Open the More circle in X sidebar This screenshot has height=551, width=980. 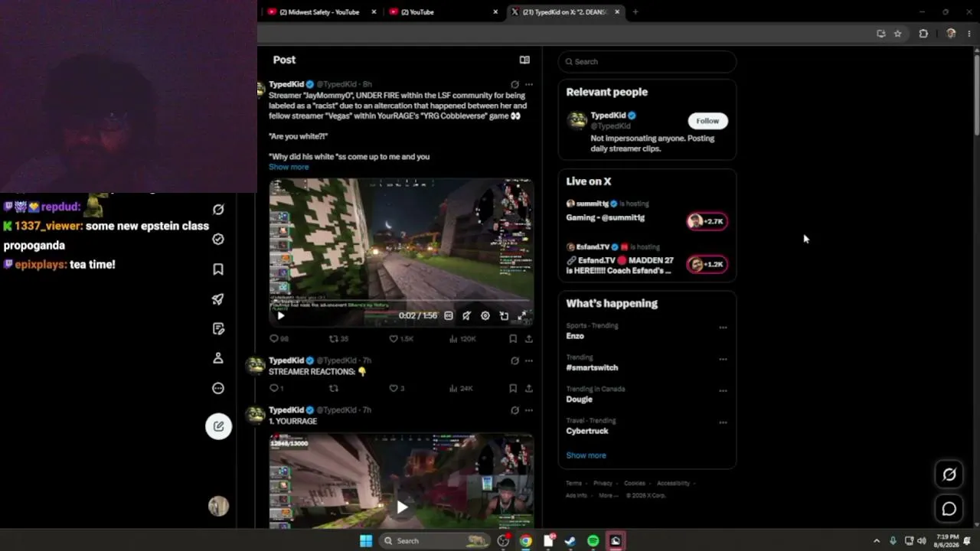[x=218, y=388]
